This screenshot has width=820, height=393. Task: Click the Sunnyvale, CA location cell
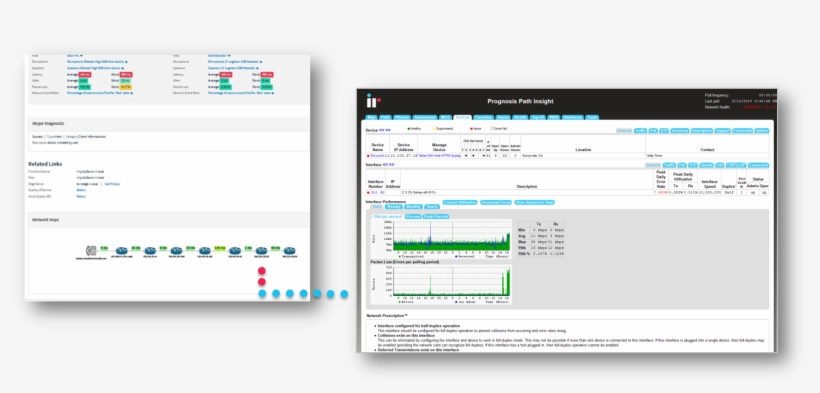click(583, 156)
